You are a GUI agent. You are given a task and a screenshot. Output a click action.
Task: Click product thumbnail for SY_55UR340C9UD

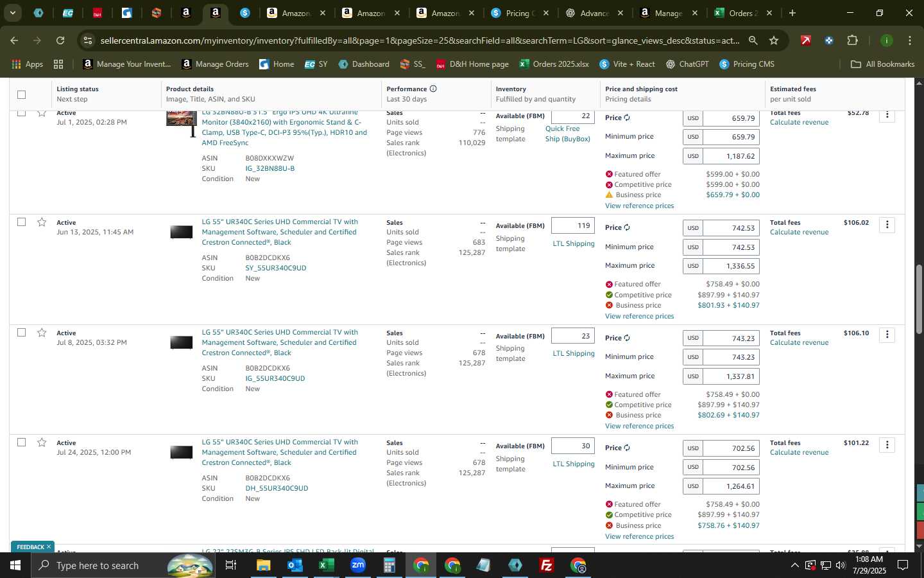click(x=181, y=232)
